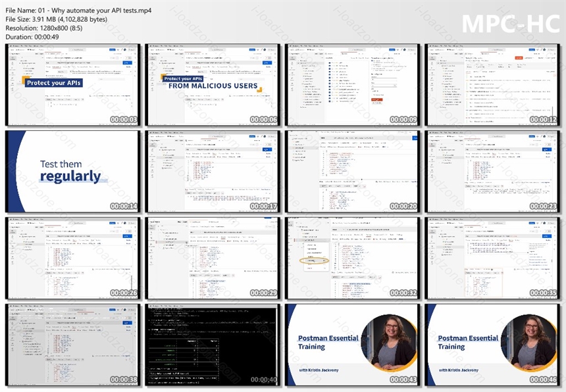Pick the thumbnail marked 00:00:12
The image size is (566, 392).
[492, 85]
